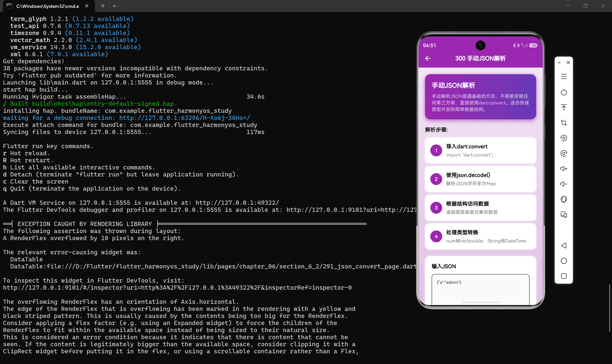Click the phone status bar clock 04:51
This screenshot has height=364, width=612.
(429, 45)
